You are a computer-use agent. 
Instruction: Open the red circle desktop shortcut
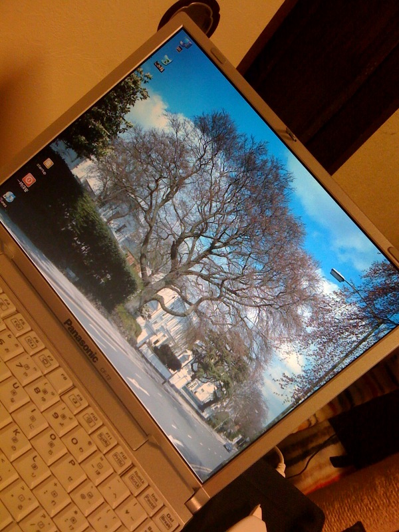click(x=29, y=179)
